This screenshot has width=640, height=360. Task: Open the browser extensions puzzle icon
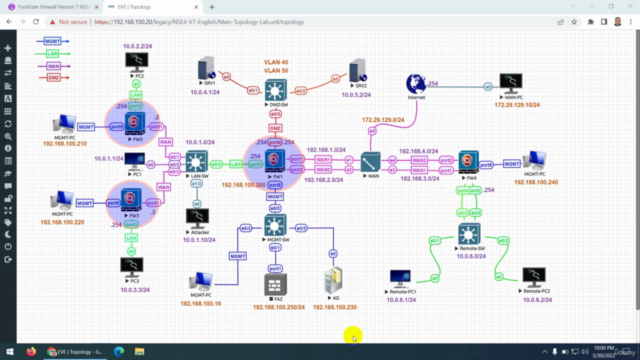[590, 22]
